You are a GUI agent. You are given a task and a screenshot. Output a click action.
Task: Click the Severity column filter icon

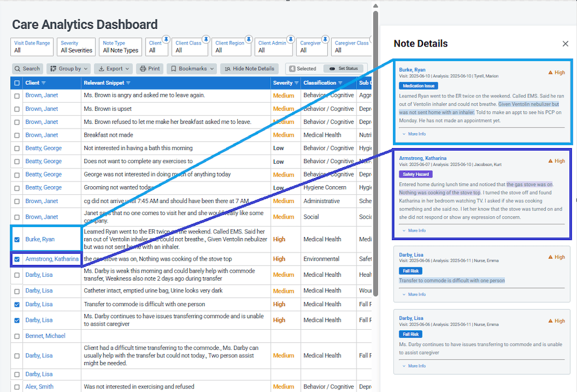coord(295,82)
